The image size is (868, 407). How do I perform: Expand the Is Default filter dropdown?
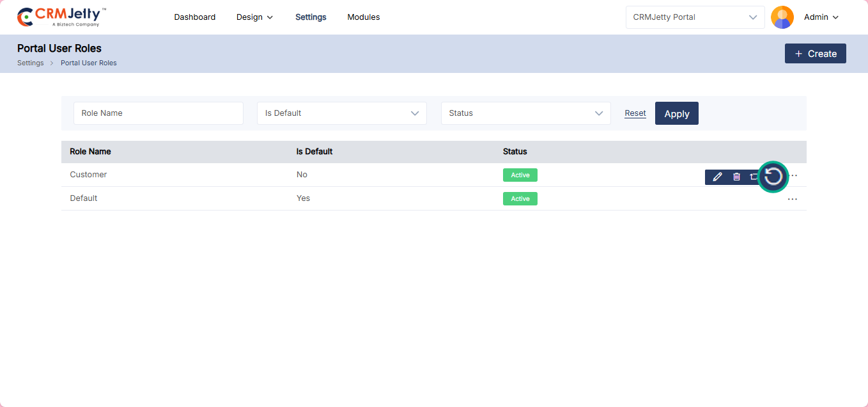tap(341, 113)
